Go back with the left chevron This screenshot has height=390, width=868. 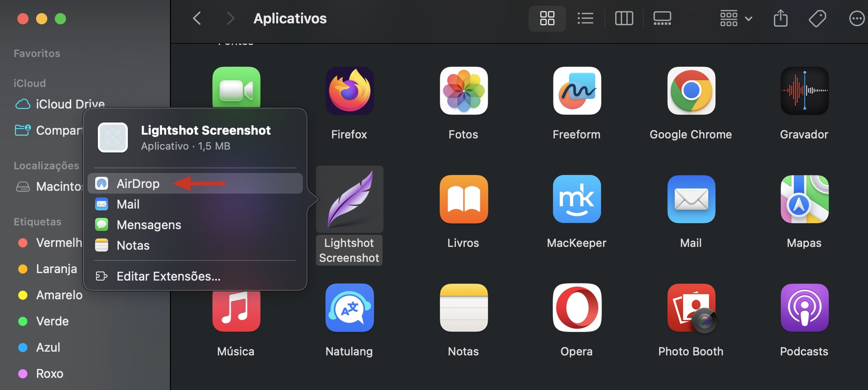[197, 19]
